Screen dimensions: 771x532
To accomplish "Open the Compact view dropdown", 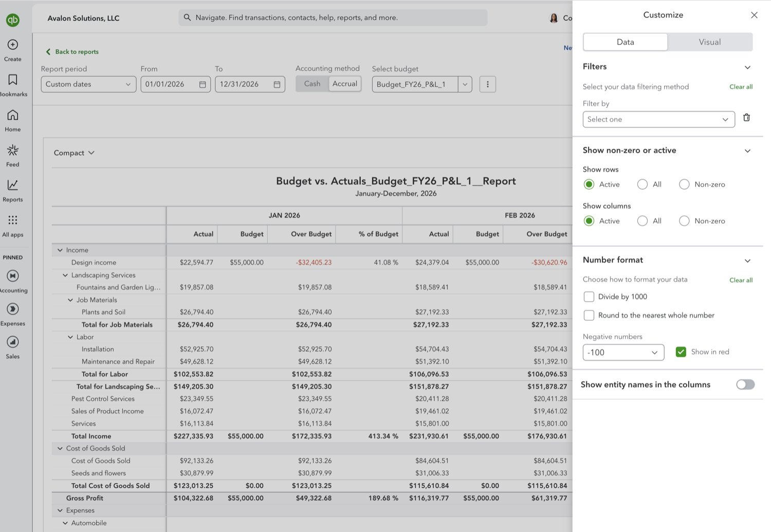I will pos(75,153).
